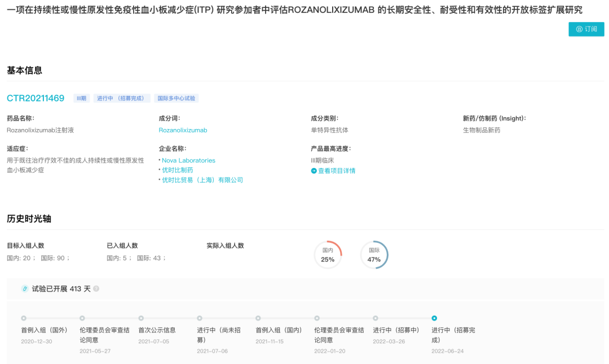Click the 产品最高进度 label
This screenshot has height=364, width=609.
click(331, 149)
